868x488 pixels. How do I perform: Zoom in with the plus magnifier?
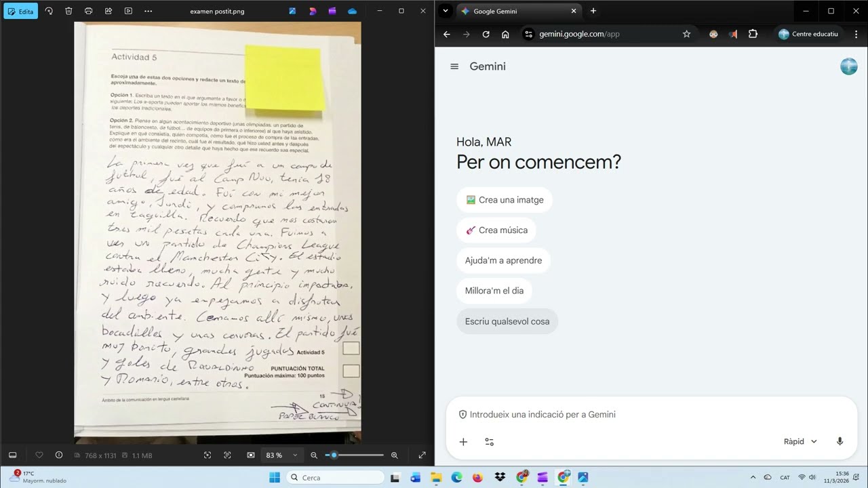click(x=395, y=455)
